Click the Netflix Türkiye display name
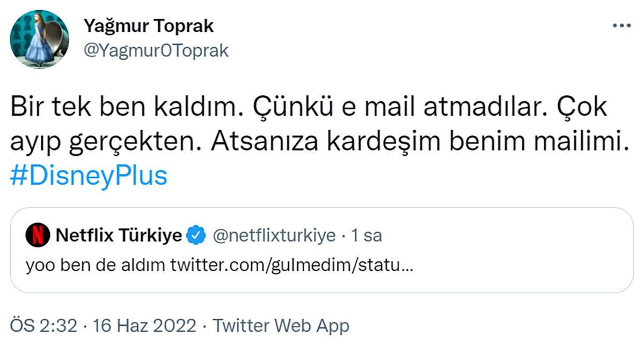This screenshot has height=350, width=644. tap(118, 234)
